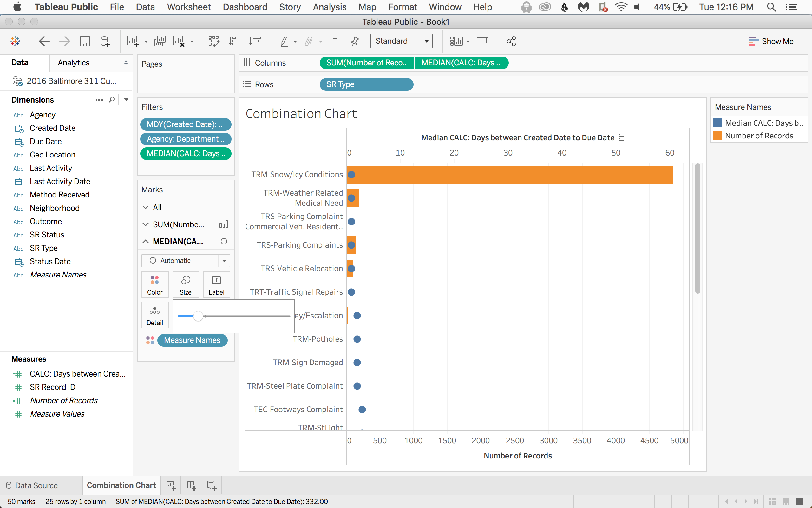Click the SR Type pill on Rows

[366, 84]
